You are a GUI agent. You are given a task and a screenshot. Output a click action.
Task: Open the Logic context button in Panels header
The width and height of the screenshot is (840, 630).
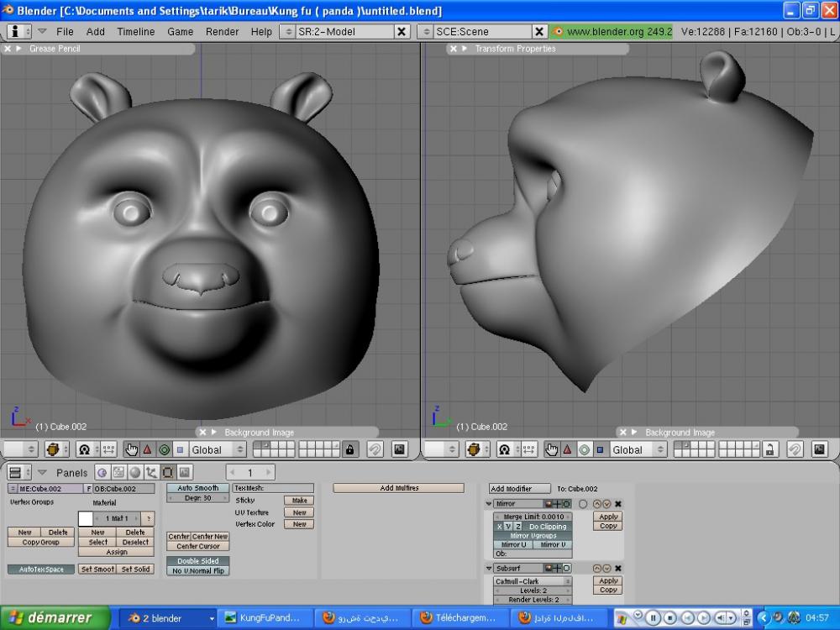tap(102, 472)
